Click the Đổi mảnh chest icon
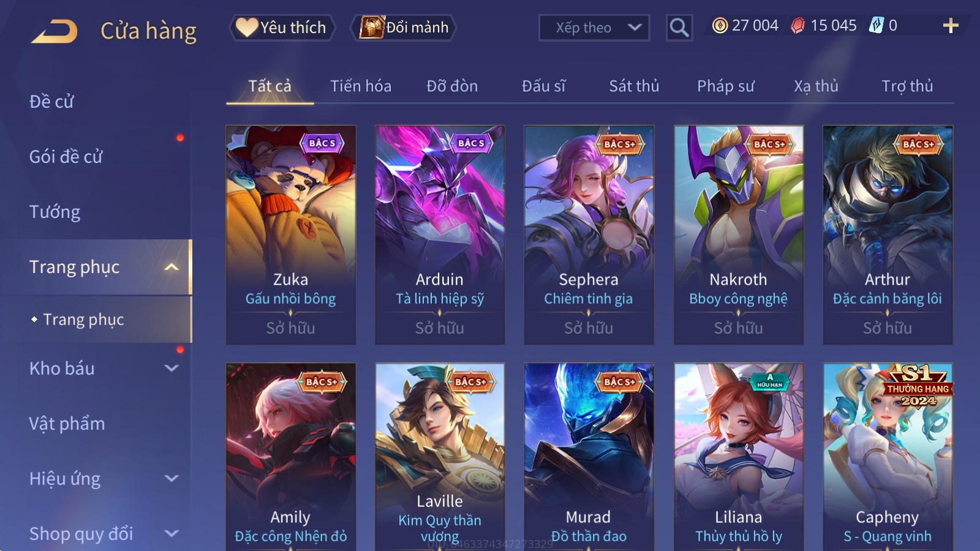Image resolution: width=980 pixels, height=551 pixels. [x=372, y=28]
